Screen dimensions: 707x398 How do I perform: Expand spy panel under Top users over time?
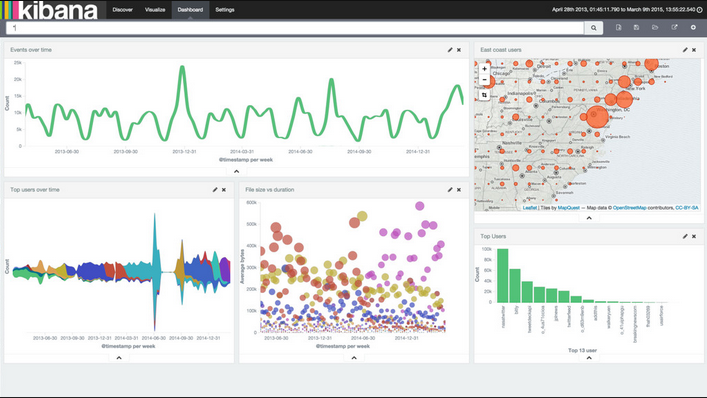click(119, 357)
